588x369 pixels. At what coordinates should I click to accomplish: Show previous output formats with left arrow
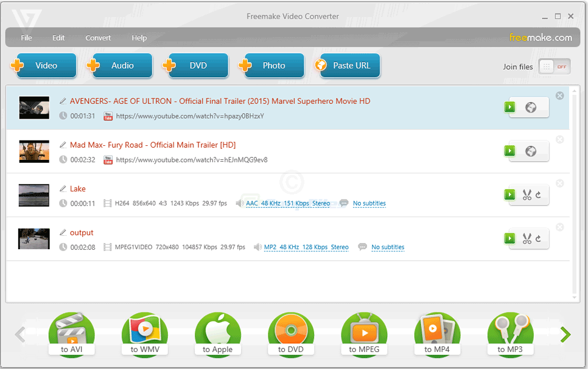(20, 334)
